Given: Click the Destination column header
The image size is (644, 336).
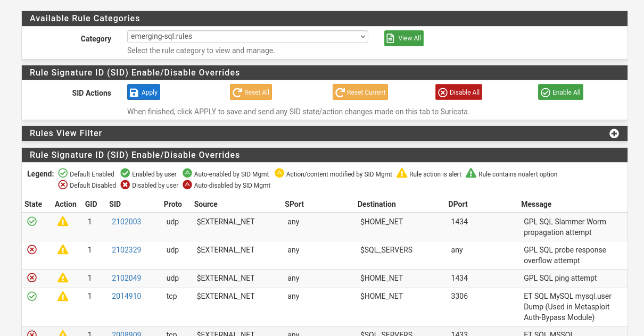Looking at the screenshot, I should tap(377, 204).
